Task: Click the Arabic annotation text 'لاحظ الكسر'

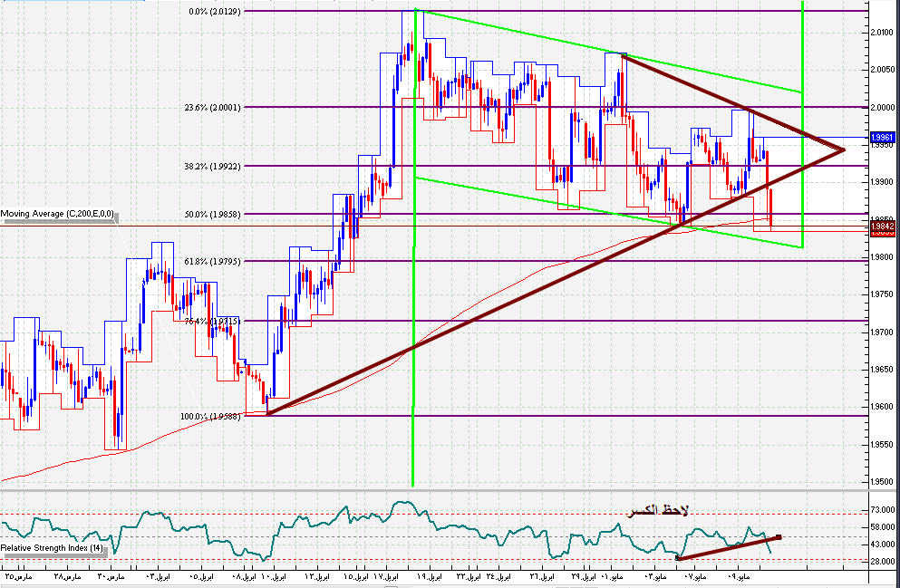Action: pos(658,511)
